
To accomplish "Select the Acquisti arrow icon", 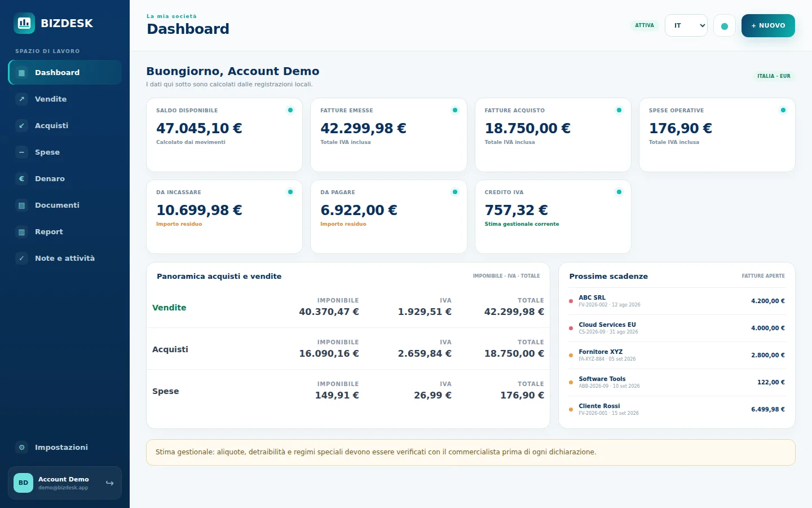I will pos(21,125).
